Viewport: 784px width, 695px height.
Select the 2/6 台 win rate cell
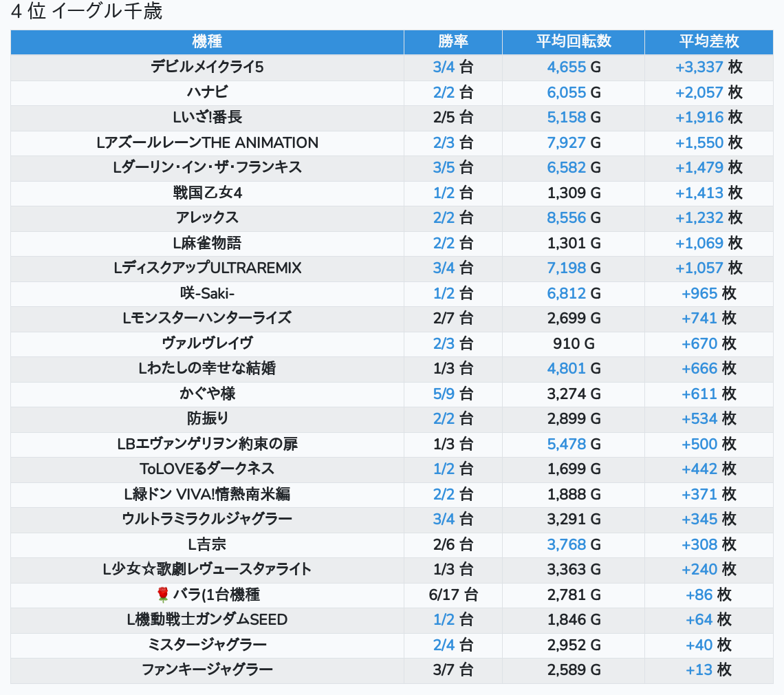[453, 544]
